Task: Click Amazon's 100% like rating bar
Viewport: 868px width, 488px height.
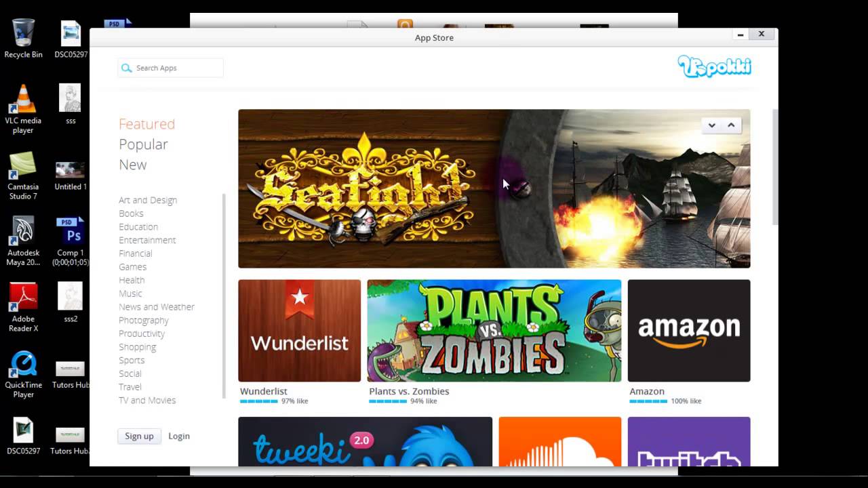Action: [648, 401]
